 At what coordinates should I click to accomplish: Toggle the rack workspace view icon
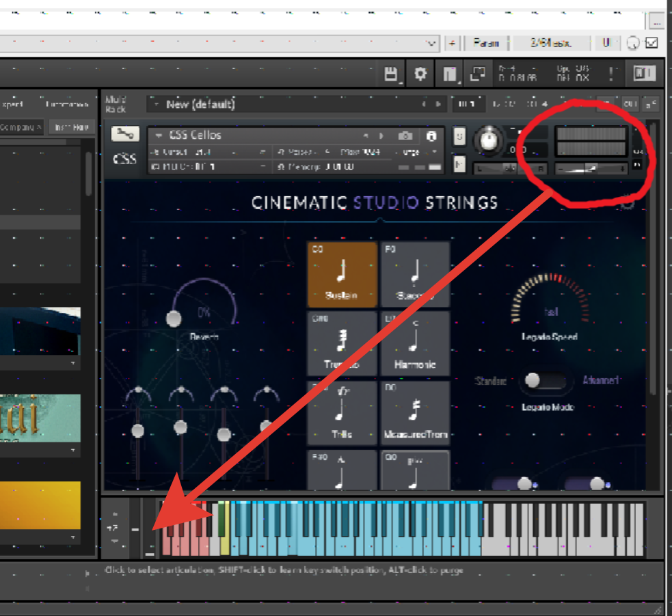click(449, 74)
